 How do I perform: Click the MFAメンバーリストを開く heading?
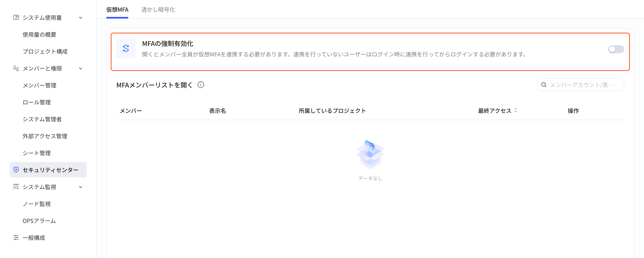155,85
